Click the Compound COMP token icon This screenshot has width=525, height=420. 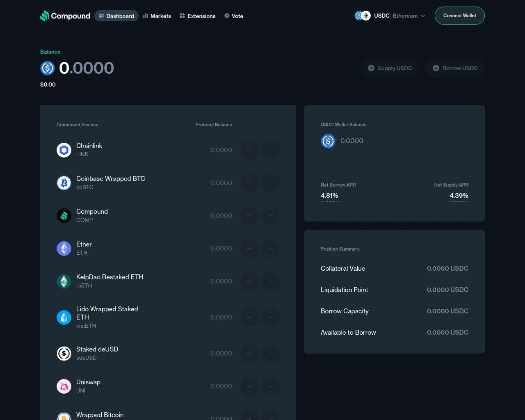click(x=64, y=216)
